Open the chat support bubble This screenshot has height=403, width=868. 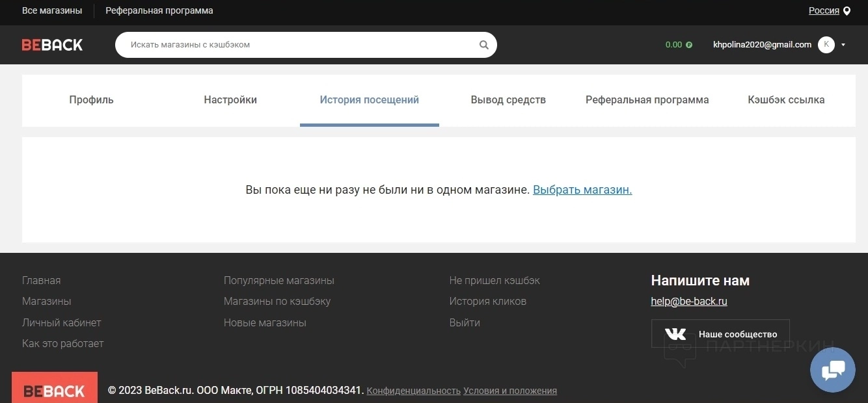tap(832, 370)
